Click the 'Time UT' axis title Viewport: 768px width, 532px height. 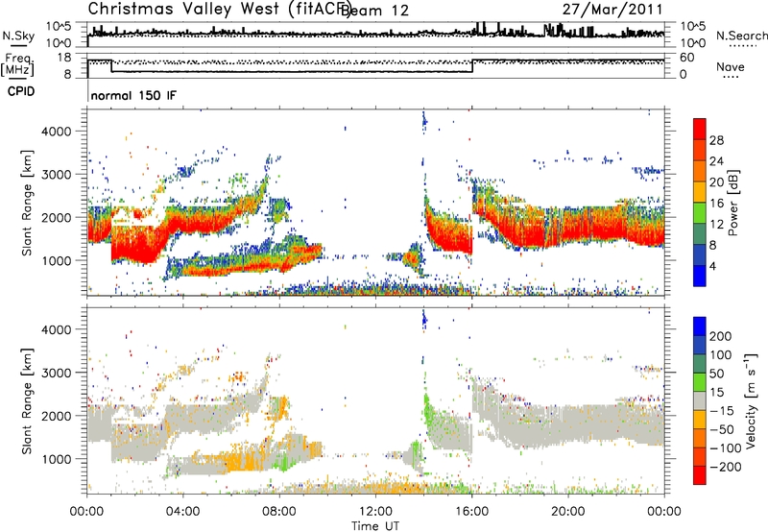coord(375,526)
